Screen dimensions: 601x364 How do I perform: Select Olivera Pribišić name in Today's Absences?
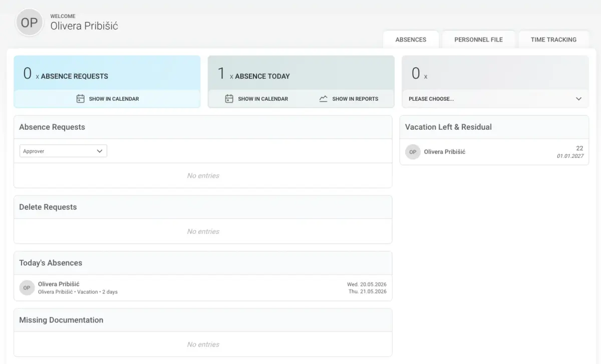pyautogui.click(x=59, y=284)
